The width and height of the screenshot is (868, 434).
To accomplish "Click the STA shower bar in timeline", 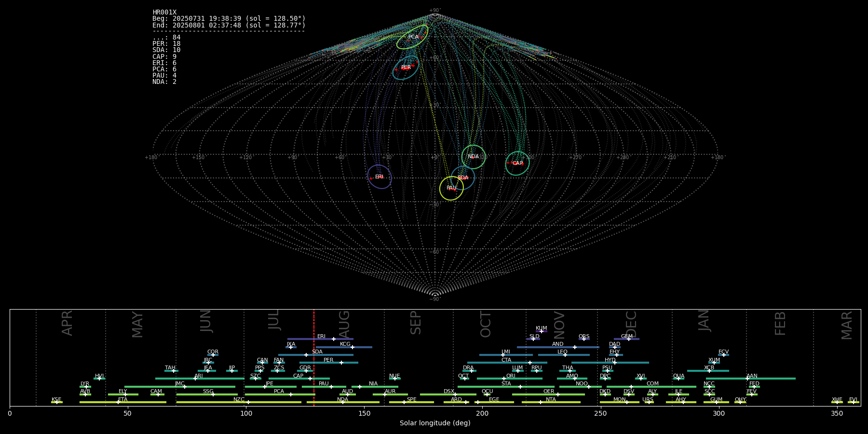I will click(506, 387).
